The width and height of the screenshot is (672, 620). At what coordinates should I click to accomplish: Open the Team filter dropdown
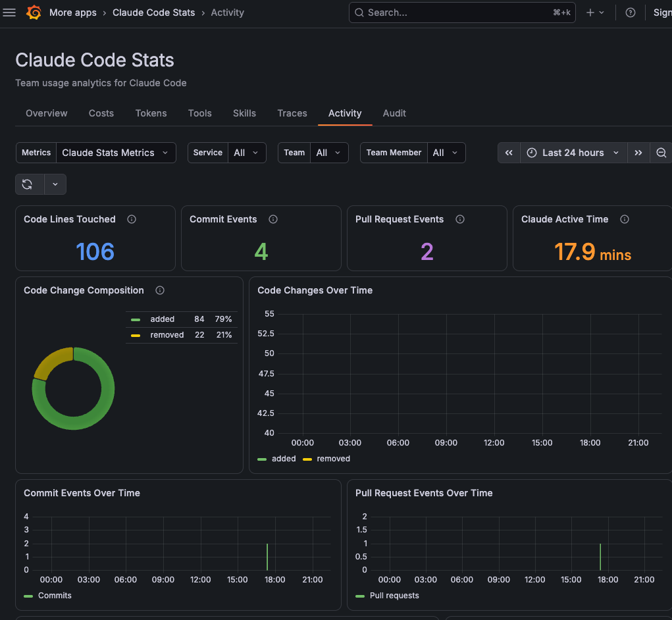click(x=328, y=153)
